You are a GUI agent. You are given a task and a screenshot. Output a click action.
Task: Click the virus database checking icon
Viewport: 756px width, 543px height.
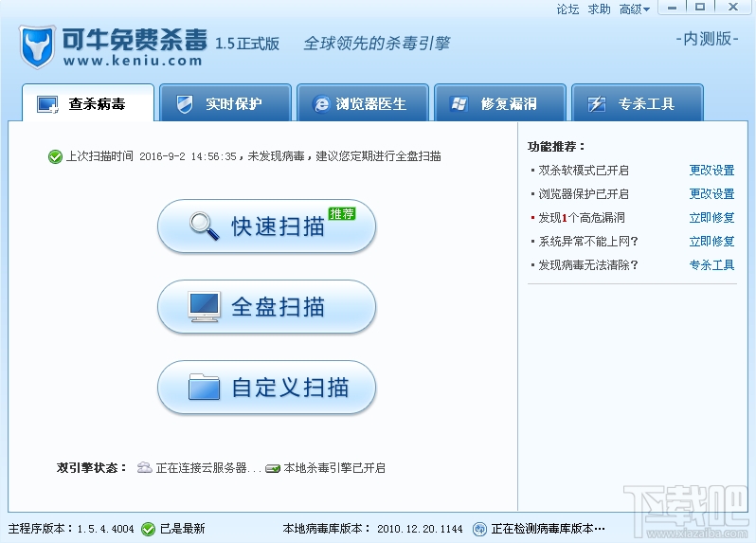pyautogui.click(x=479, y=529)
